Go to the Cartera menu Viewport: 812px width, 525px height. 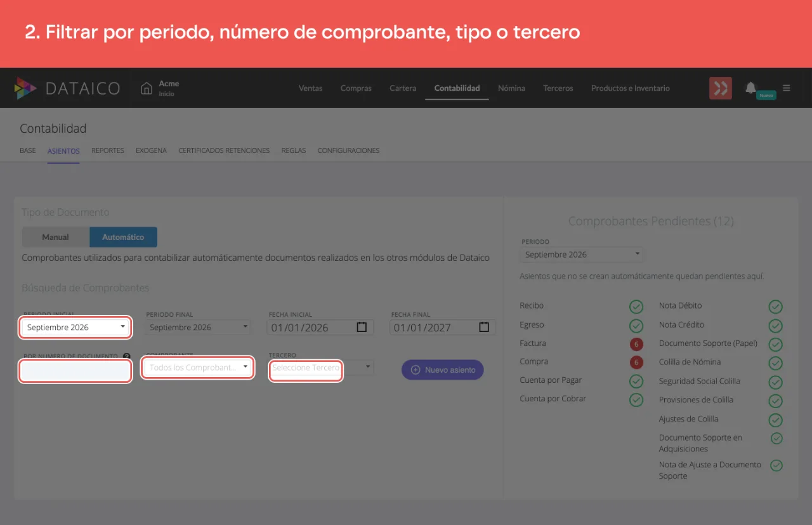pos(403,88)
